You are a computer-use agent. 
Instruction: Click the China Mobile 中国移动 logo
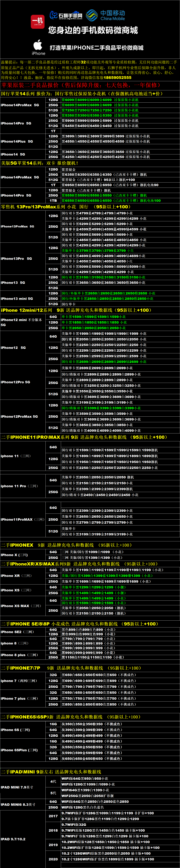coord(105,15)
